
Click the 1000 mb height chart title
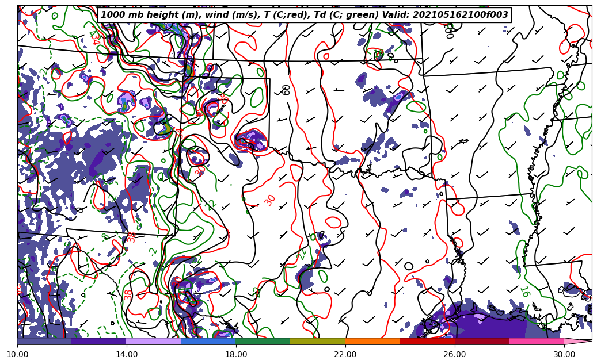pyautogui.click(x=303, y=15)
